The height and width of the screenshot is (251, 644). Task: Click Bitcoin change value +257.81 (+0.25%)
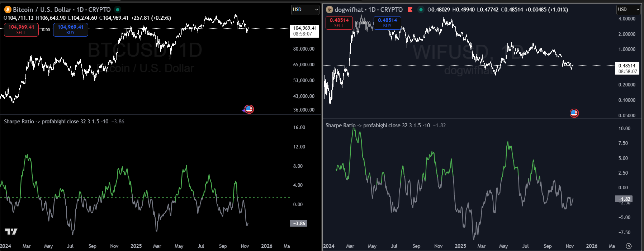click(x=151, y=18)
